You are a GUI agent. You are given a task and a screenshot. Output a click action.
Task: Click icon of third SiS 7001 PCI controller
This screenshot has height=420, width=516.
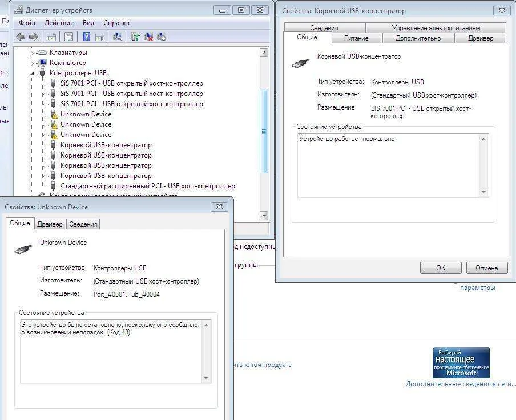[x=53, y=104]
